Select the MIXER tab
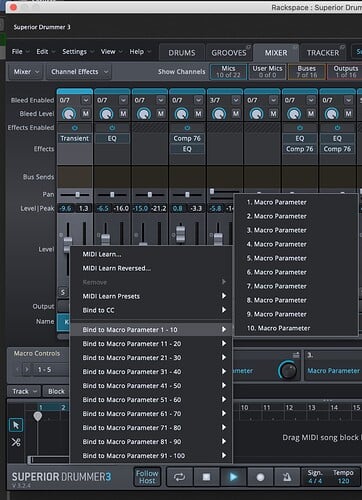The width and height of the screenshot is (362, 500). [x=276, y=53]
